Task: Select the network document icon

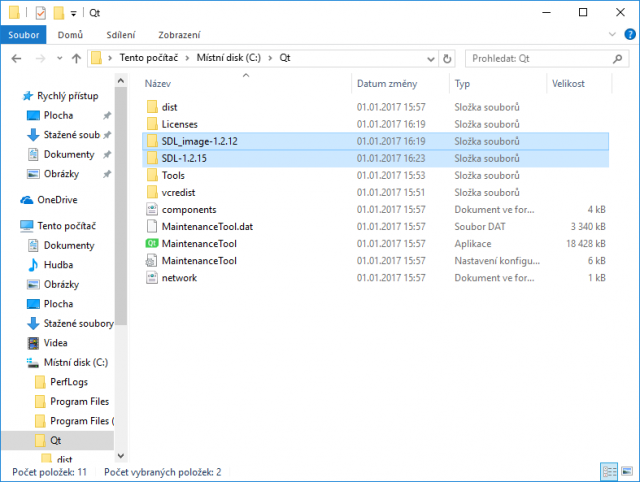Action: [x=152, y=278]
